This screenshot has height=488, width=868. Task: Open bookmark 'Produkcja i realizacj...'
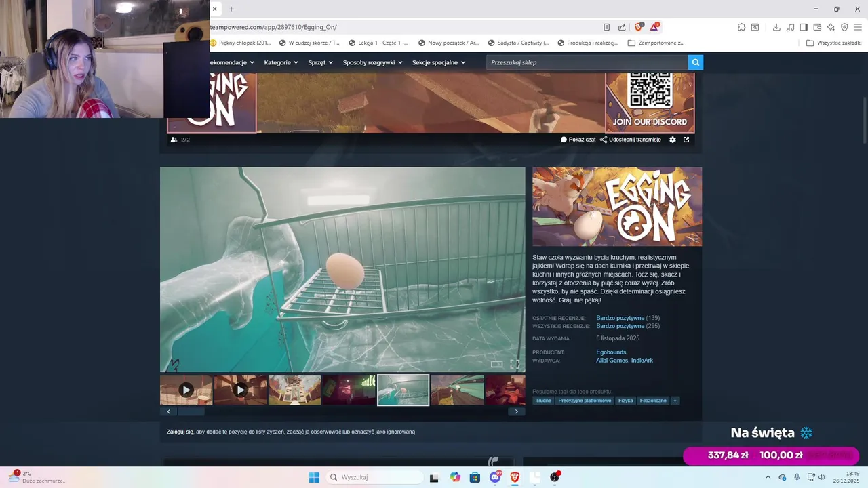pos(588,43)
